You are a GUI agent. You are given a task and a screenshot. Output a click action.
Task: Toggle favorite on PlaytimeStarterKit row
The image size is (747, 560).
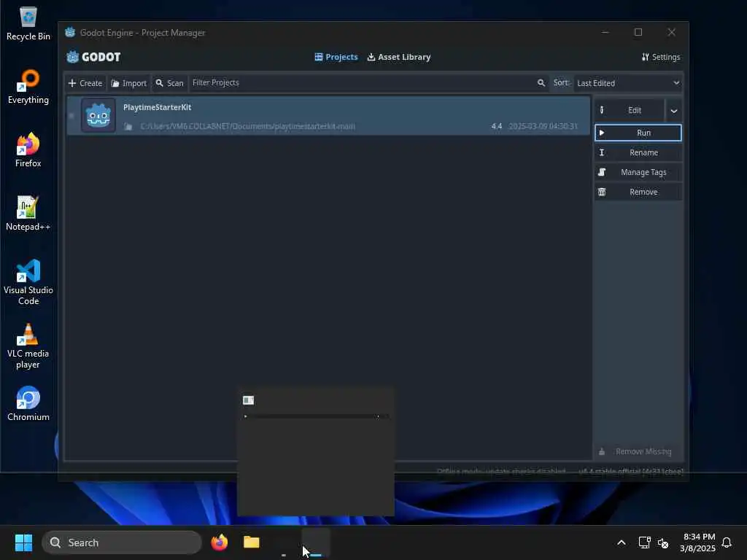click(71, 115)
